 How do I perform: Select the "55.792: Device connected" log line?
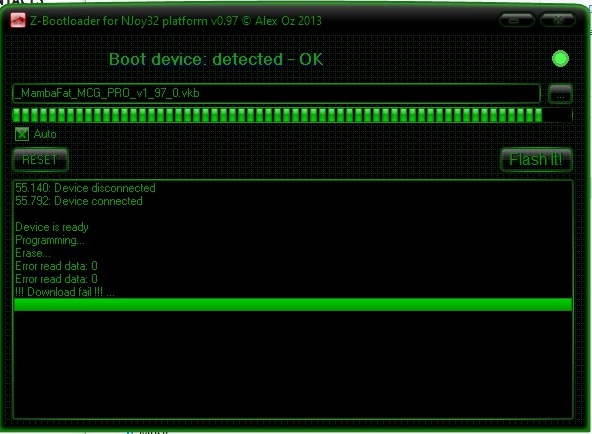pyautogui.click(x=79, y=201)
